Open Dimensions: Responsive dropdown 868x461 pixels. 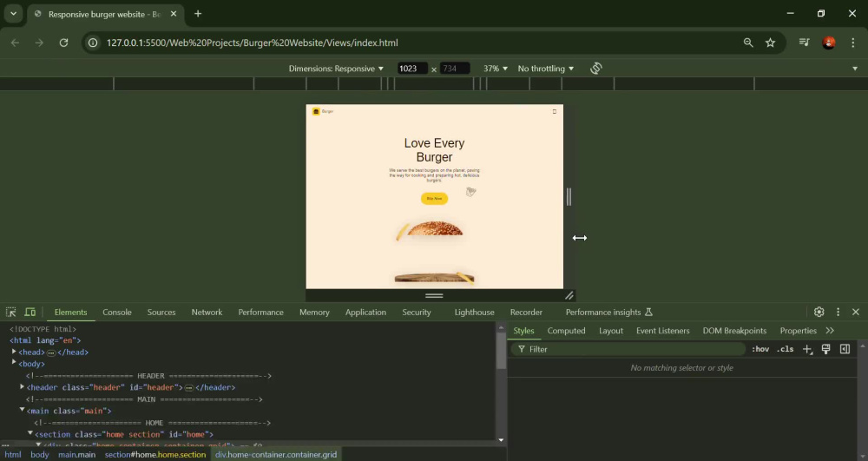click(x=336, y=69)
